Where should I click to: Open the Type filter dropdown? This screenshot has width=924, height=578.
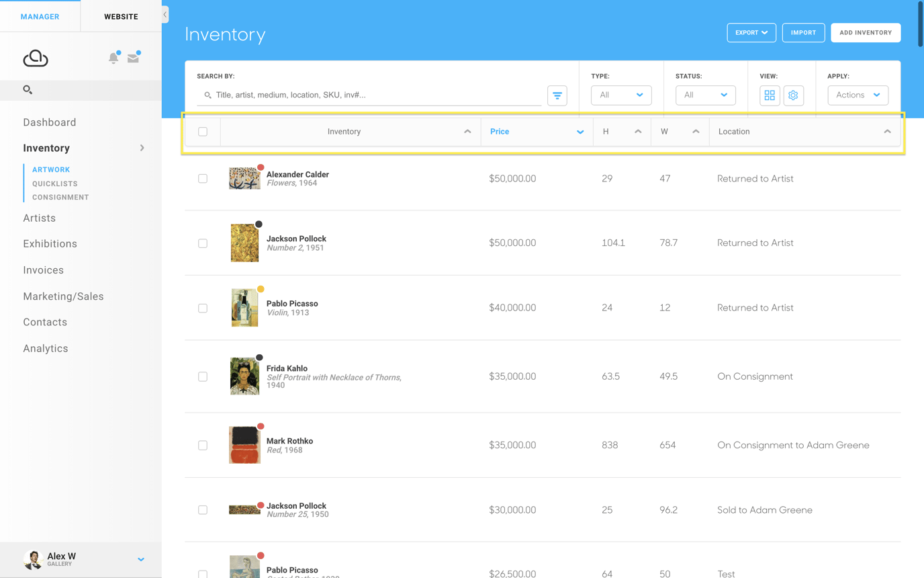(x=620, y=95)
